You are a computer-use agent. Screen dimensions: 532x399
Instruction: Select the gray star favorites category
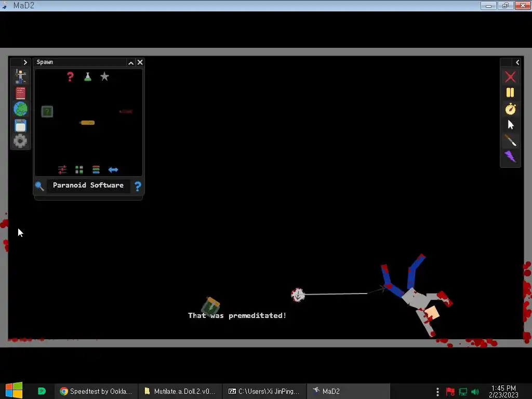[x=104, y=76]
